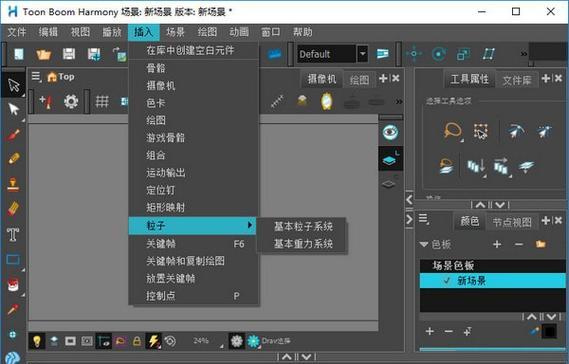The image size is (569, 364).
Task: Click the reset view icon in bottom toolbar
Action: click(x=170, y=341)
